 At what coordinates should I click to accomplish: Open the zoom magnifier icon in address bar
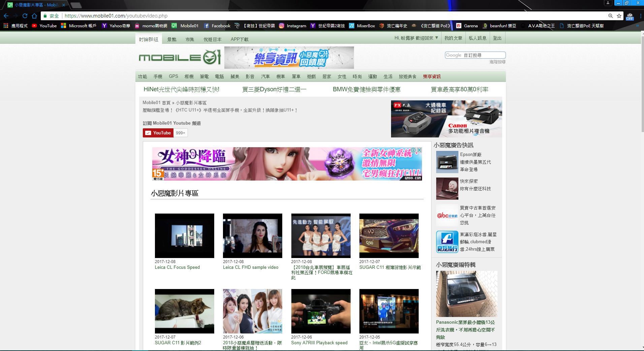(610, 16)
